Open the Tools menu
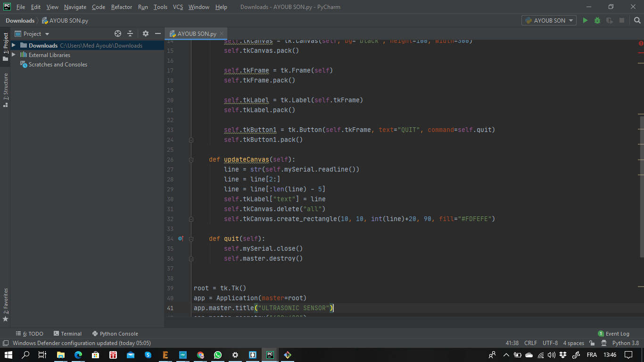 (x=160, y=7)
